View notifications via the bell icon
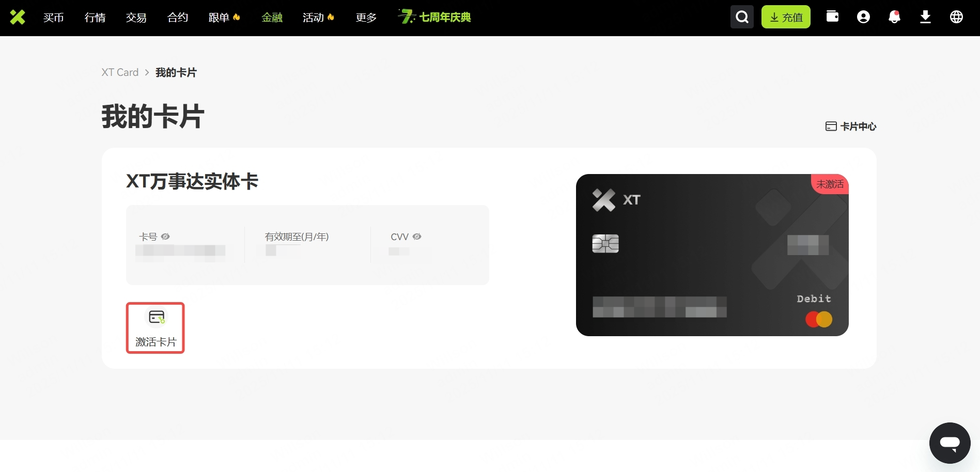 (894, 17)
